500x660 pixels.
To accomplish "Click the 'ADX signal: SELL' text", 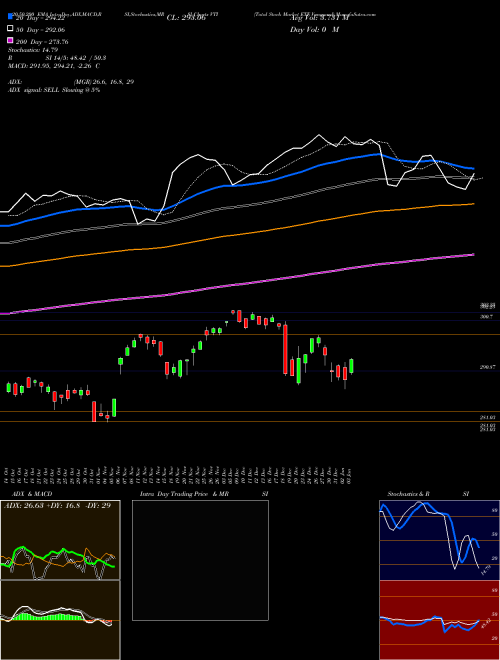I will (34, 90).
